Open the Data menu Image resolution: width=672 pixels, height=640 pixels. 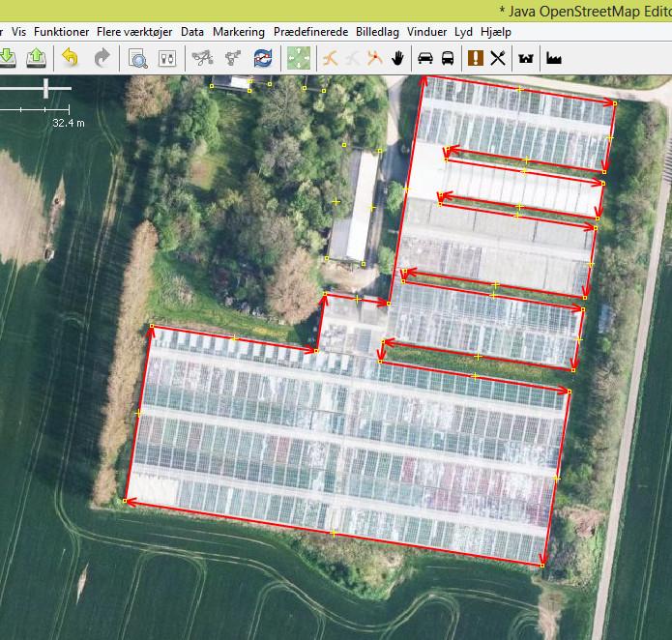tap(192, 32)
